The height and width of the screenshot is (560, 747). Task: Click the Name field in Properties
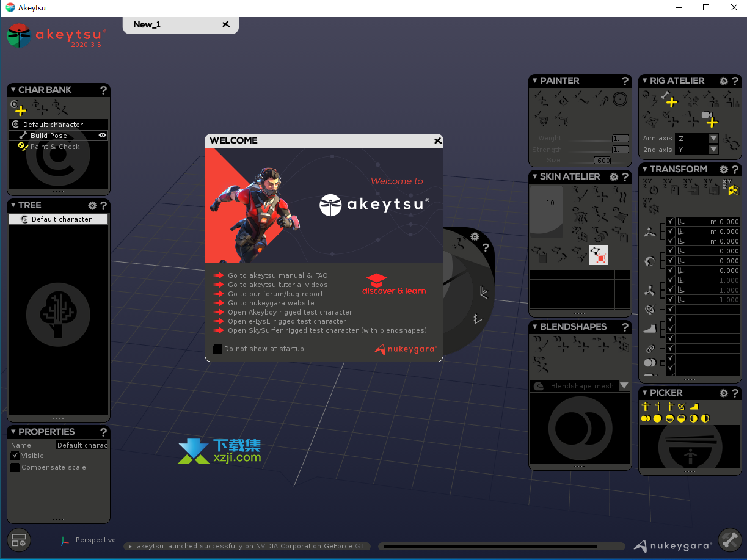click(x=82, y=445)
